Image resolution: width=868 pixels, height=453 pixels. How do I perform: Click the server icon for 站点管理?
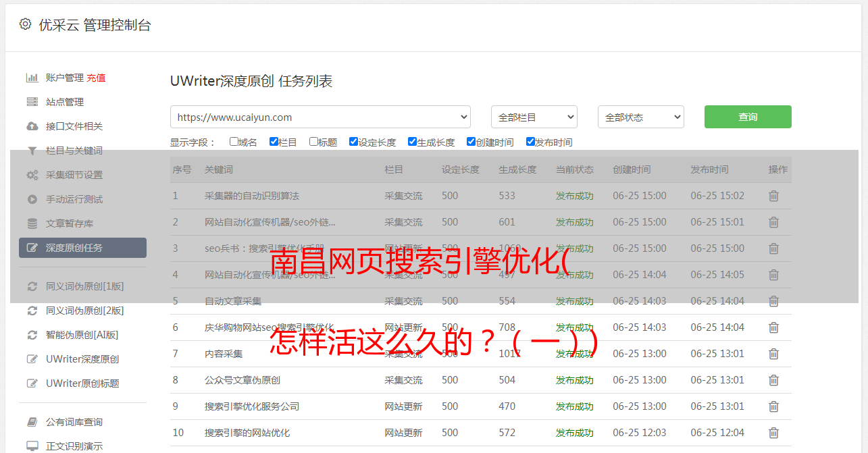(x=32, y=102)
